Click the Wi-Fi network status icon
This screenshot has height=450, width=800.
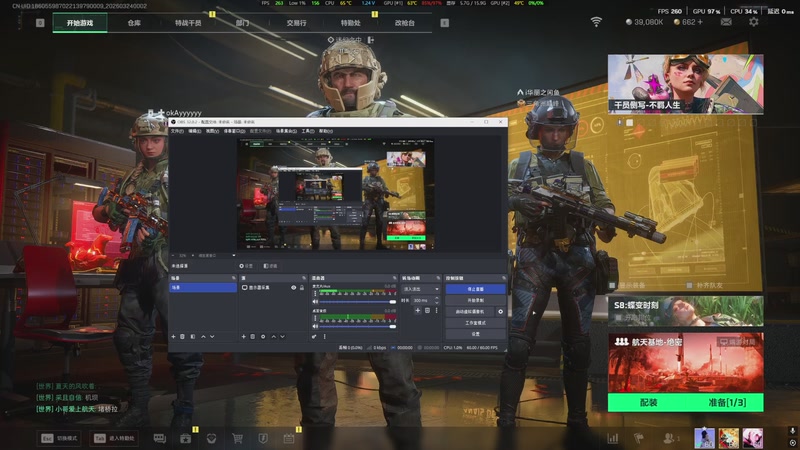point(596,22)
